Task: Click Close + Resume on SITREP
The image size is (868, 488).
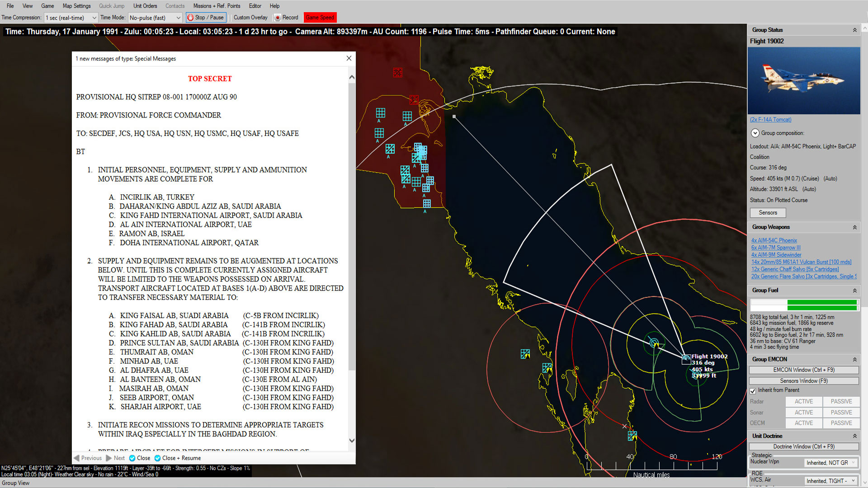Action: [181, 458]
